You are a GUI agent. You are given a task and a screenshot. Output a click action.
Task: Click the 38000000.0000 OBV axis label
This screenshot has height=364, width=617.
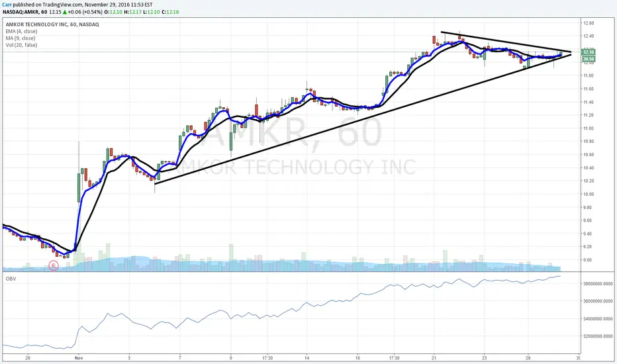point(598,284)
